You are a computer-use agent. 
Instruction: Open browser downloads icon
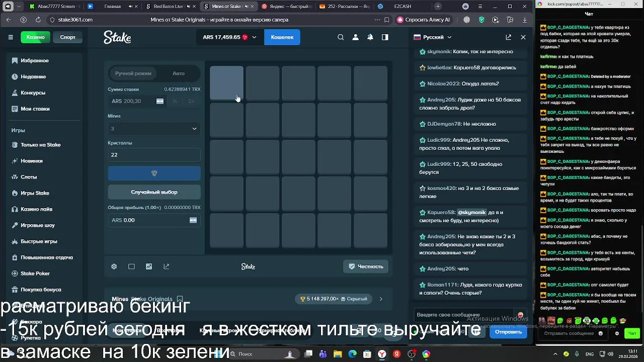[525, 20]
